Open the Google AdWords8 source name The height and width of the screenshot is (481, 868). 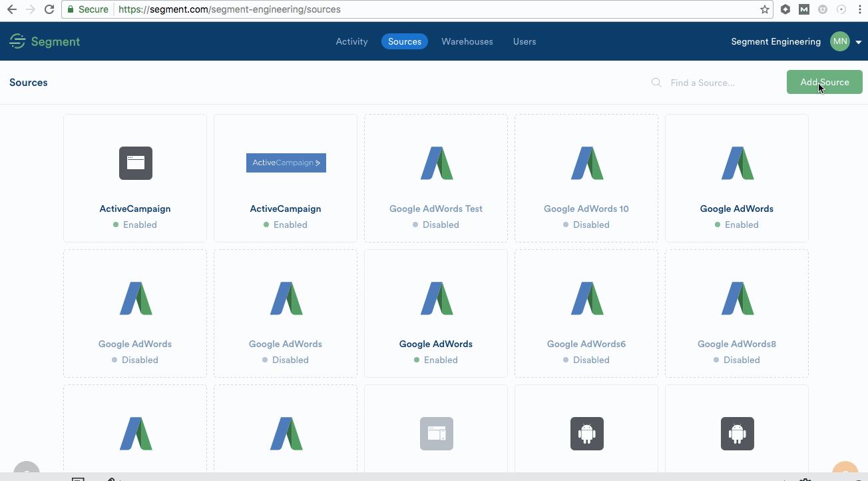click(x=737, y=344)
